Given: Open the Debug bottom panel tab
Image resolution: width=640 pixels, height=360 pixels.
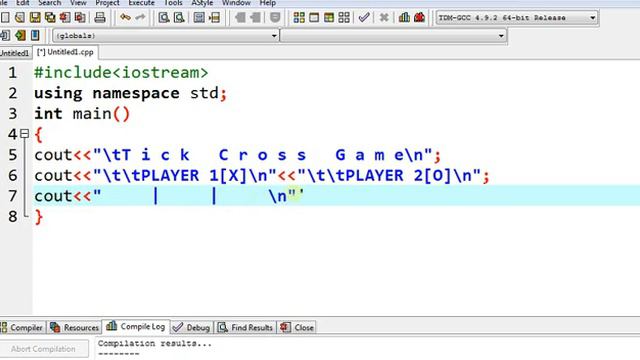Looking at the screenshot, I should (192, 327).
